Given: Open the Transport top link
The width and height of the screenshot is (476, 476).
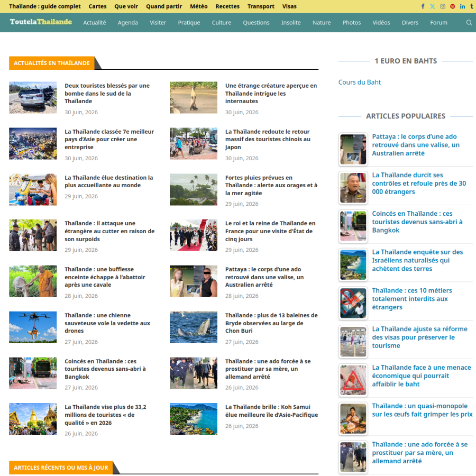Looking at the screenshot, I should [x=261, y=6].
